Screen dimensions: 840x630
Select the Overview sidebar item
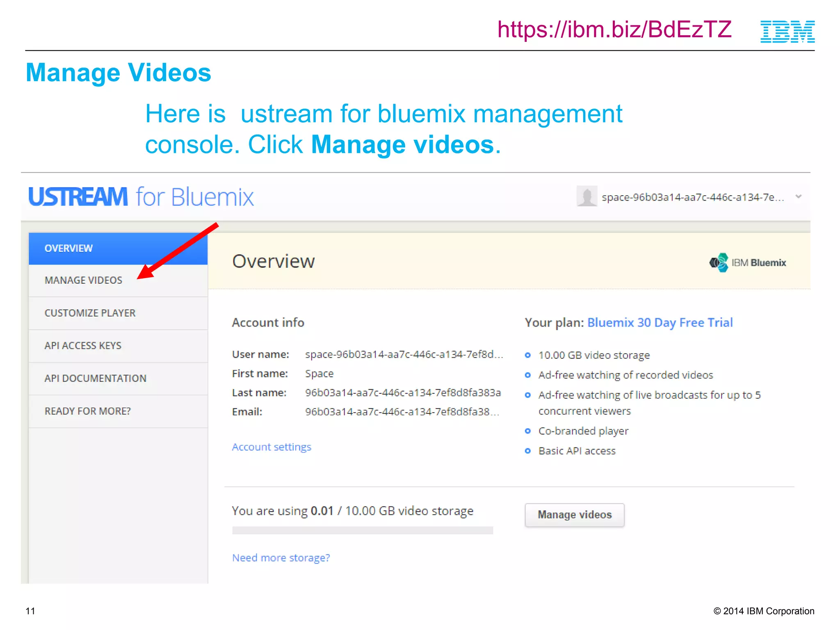click(x=118, y=249)
